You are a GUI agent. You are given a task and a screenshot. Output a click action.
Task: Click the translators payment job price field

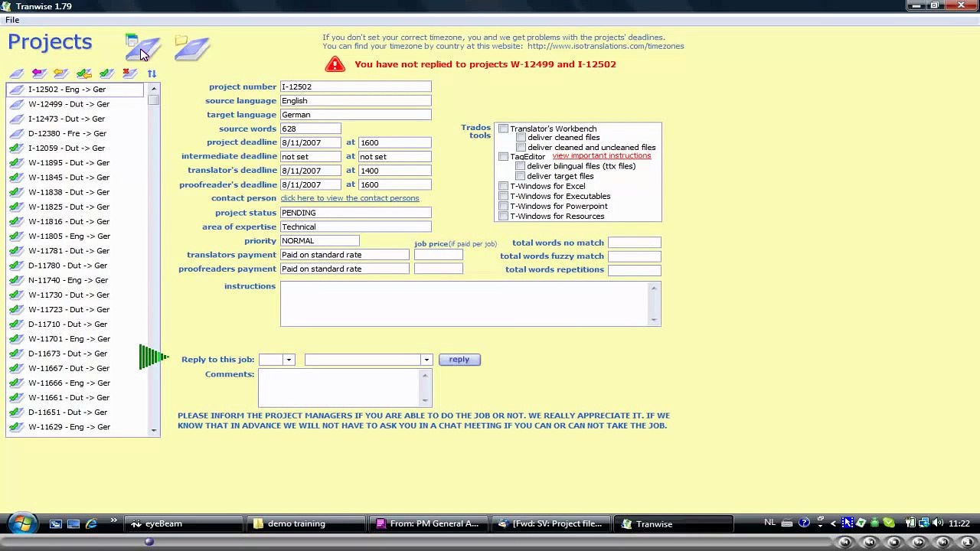click(438, 255)
